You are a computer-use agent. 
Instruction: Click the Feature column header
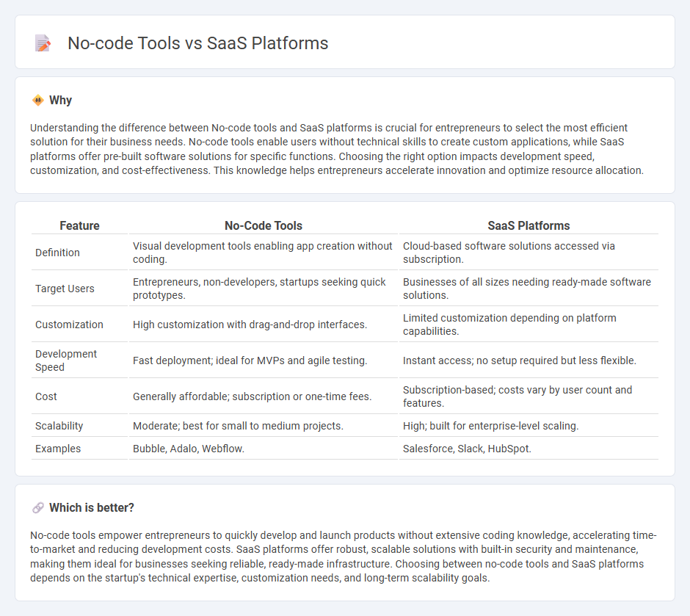[80, 225]
